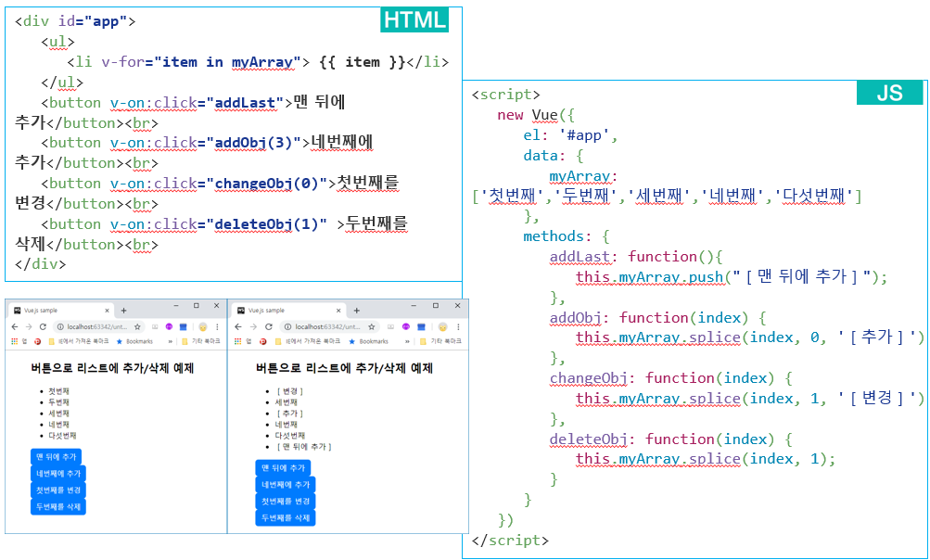Click the teal 'JS' label on the code box

[890, 93]
